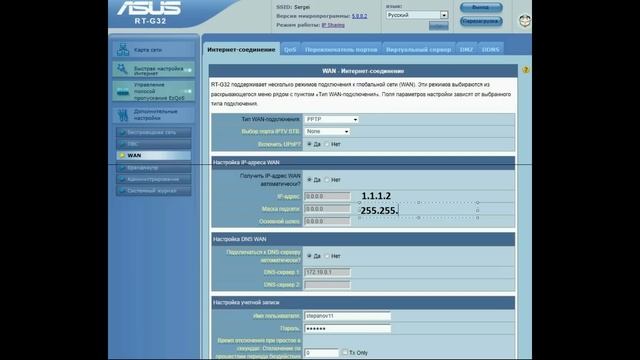Click the empty DNS-сервер 2 field
The height and width of the screenshot is (360, 640).
(x=327, y=284)
